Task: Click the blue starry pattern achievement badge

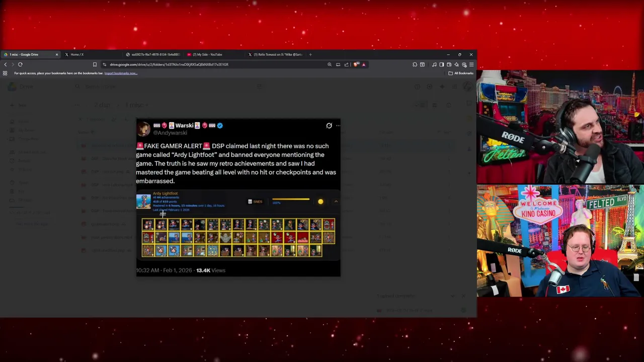Action: 213,250
